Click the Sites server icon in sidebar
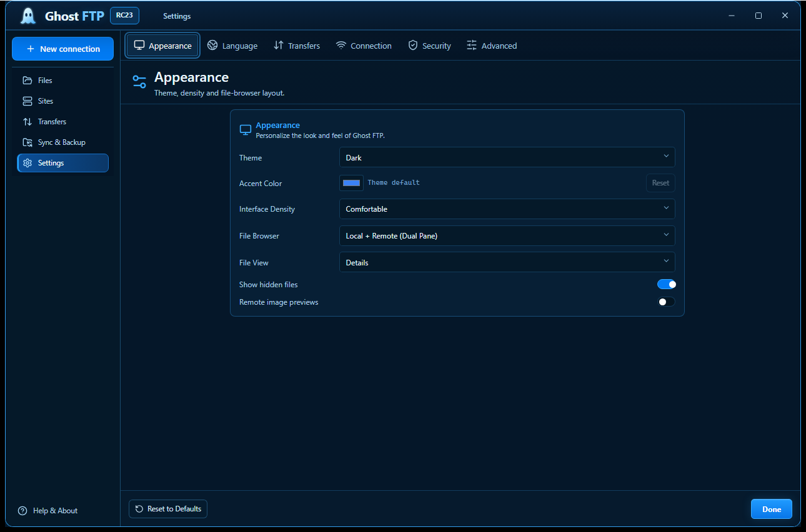Screen dimensions: 806x532 pyautogui.click(x=27, y=101)
